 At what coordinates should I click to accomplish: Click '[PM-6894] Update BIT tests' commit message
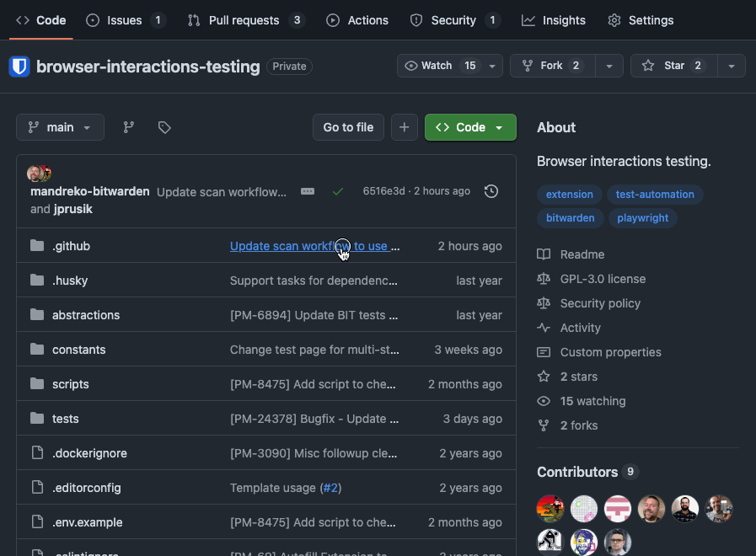click(314, 315)
